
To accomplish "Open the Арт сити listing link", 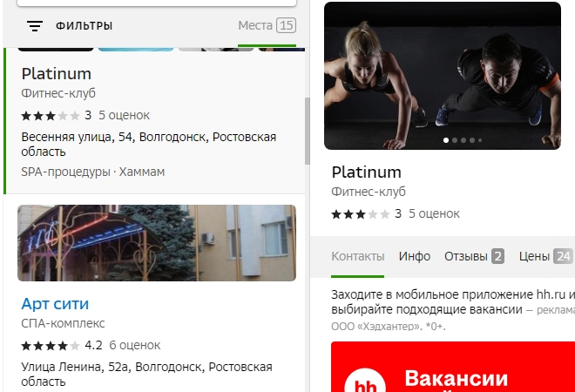I will (x=55, y=304).
